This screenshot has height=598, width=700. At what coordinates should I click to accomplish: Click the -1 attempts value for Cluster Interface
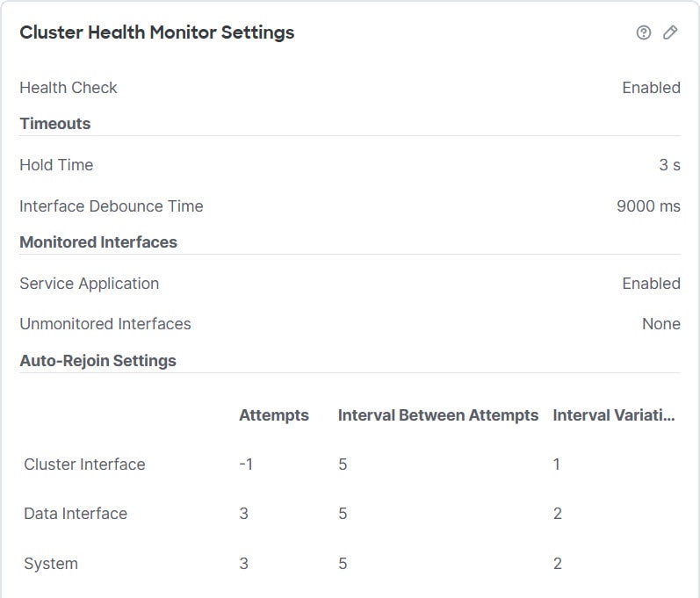[x=246, y=465]
